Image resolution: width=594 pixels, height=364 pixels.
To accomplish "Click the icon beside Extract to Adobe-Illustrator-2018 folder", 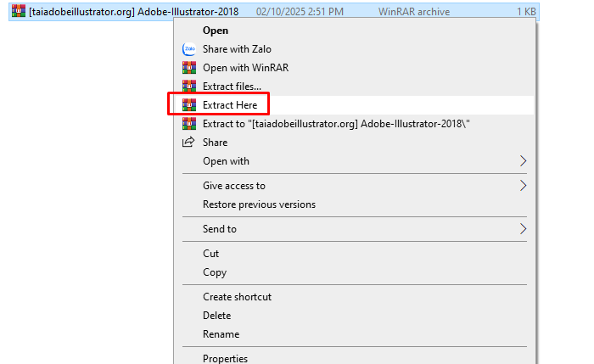I will [x=188, y=124].
